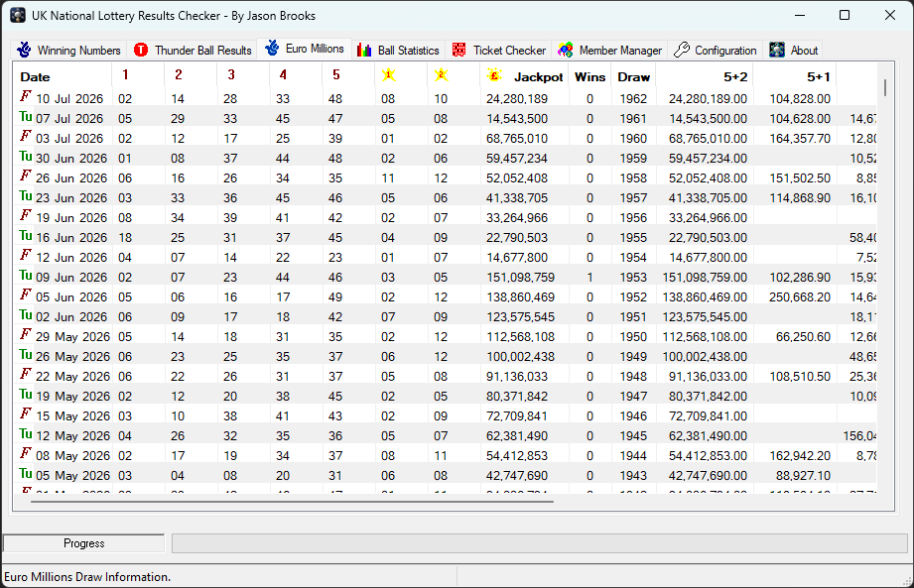Image resolution: width=914 pixels, height=588 pixels.
Task: Click the Draw column header
Action: [633, 77]
